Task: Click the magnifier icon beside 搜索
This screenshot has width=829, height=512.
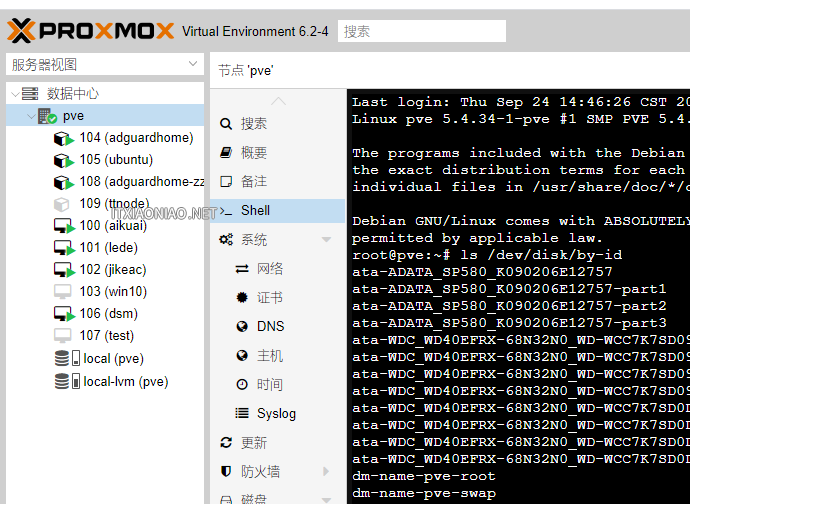Action: point(226,124)
